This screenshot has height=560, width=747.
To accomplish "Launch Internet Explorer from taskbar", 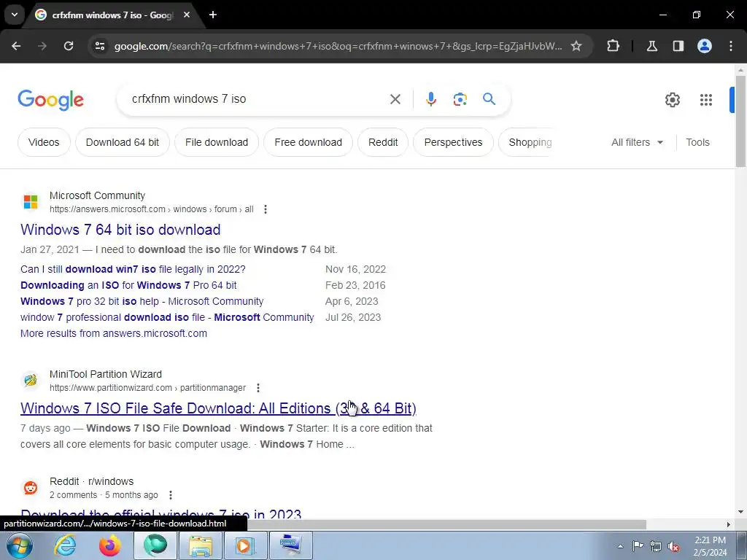I will click(x=65, y=545).
